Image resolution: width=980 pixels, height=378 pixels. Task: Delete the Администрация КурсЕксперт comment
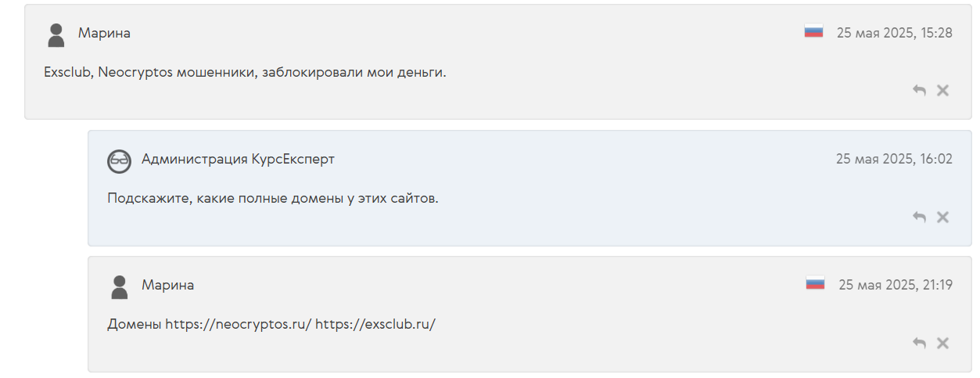click(942, 217)
